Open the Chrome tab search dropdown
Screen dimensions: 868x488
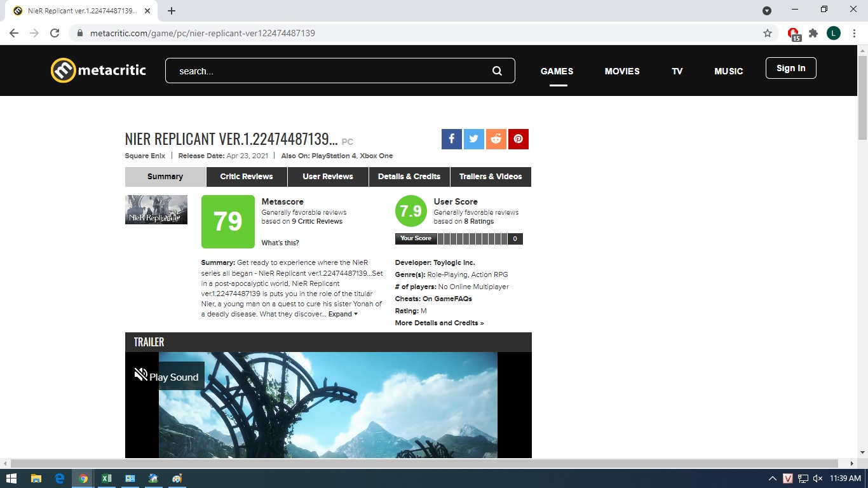pos(767,10)
